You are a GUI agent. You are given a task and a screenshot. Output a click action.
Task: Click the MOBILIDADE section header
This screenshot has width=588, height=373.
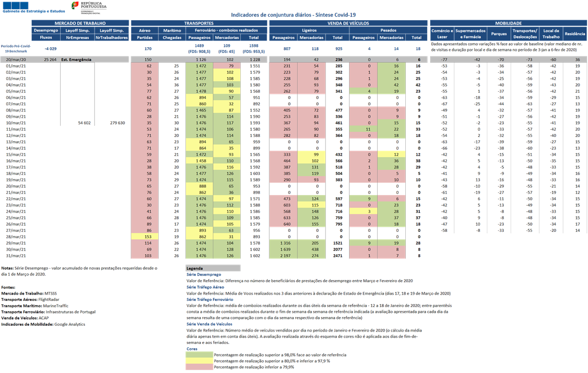(508, 23)
